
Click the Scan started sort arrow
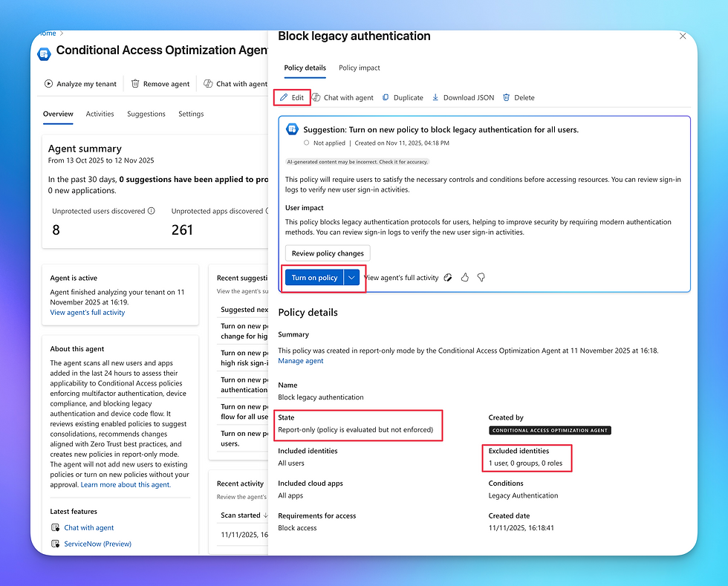point(266,515)
